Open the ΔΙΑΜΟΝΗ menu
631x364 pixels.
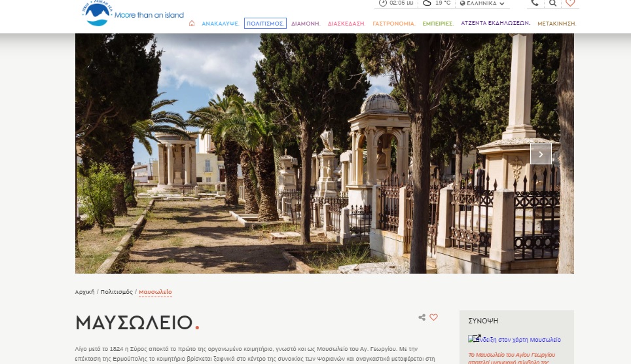(x=305, y=24)
